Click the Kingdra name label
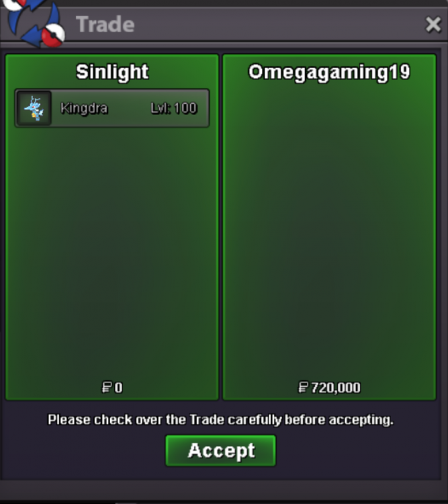 pyautogui.click(x=84, y=108)
